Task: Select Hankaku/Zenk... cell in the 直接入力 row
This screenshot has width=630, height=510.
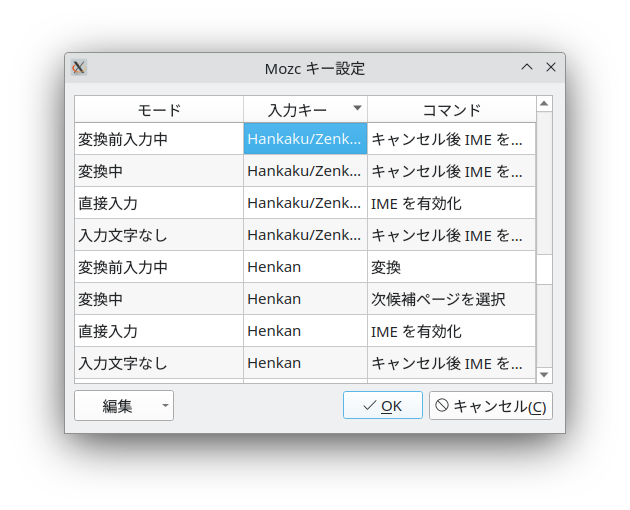Action: (x=305, y=203)
